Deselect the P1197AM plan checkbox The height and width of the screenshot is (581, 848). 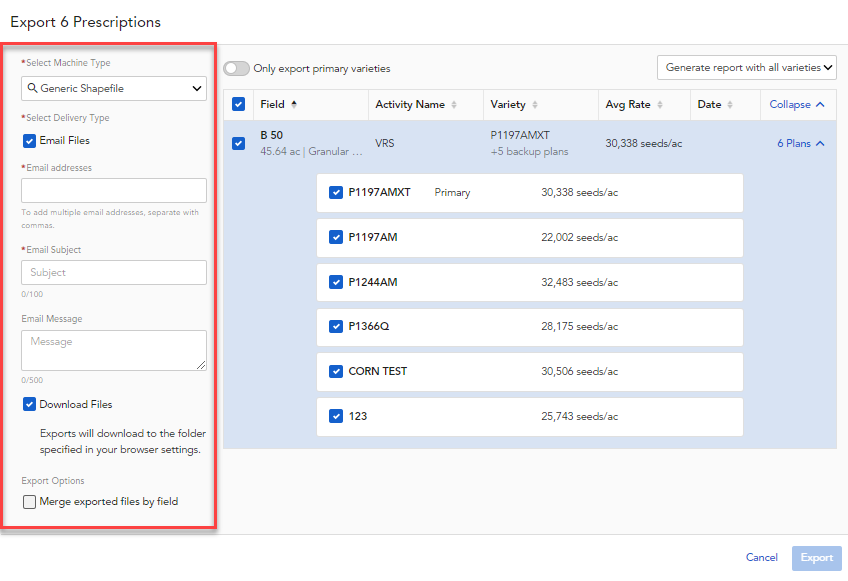point(336,238)
